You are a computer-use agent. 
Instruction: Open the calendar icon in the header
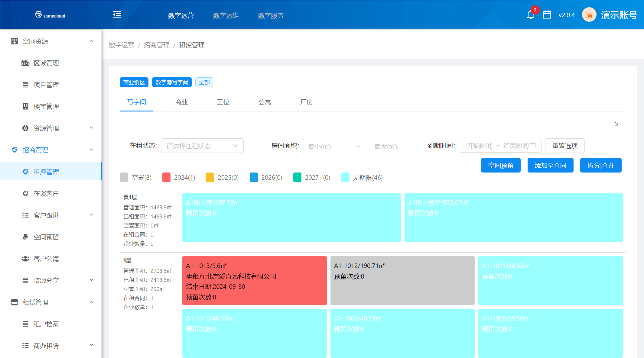tap(547, 15)
